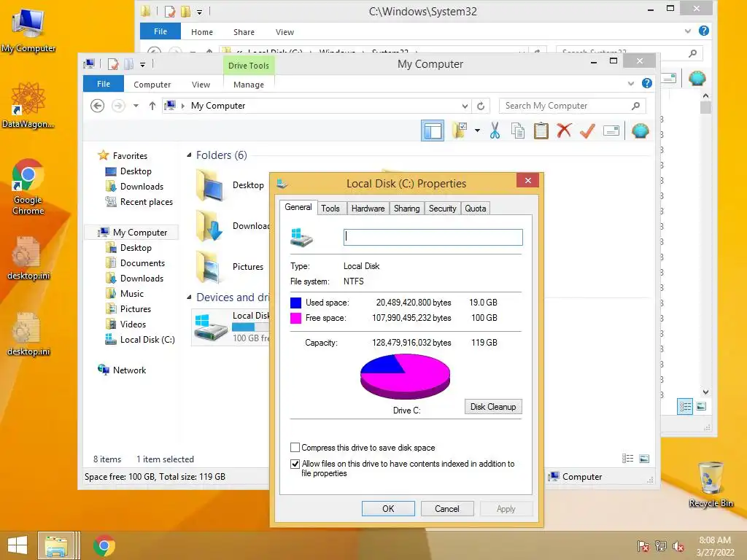Viewport: 747px width, 560px height.
Task: Go up one level with the up arrow
Action: [152, 106]
